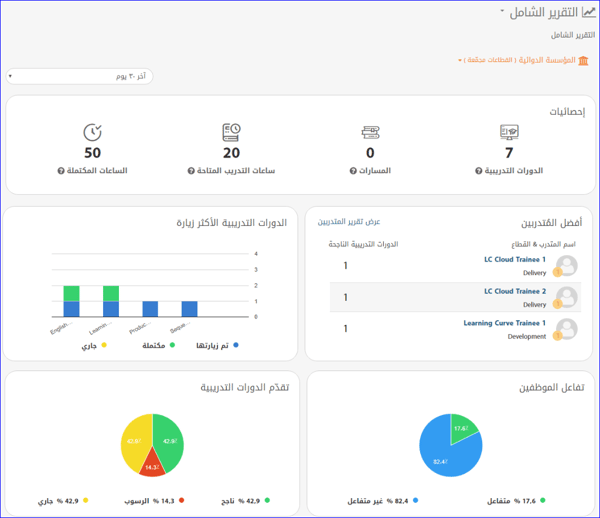Toggle the جاري yellow legend under bar chart

(x=94, y=345)
